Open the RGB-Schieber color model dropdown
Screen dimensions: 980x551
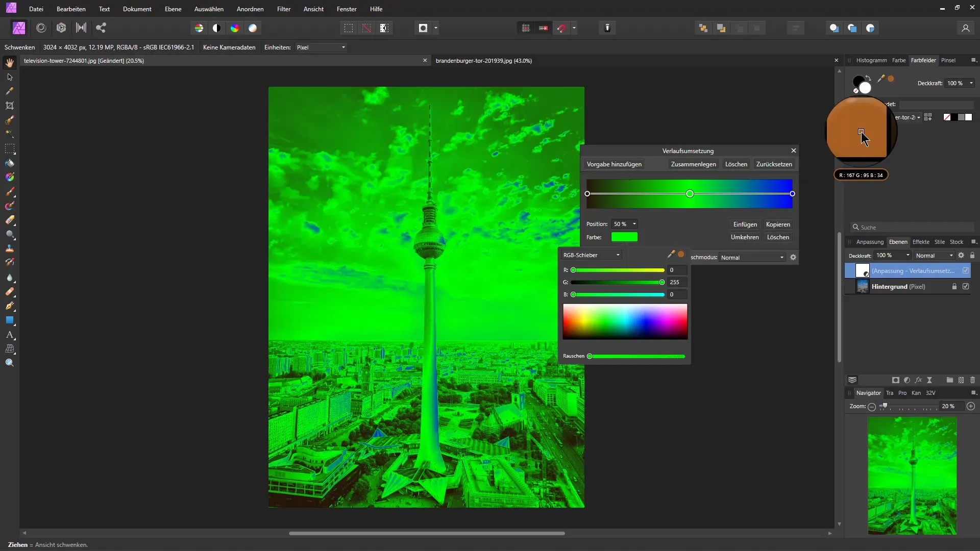(591, 255)
